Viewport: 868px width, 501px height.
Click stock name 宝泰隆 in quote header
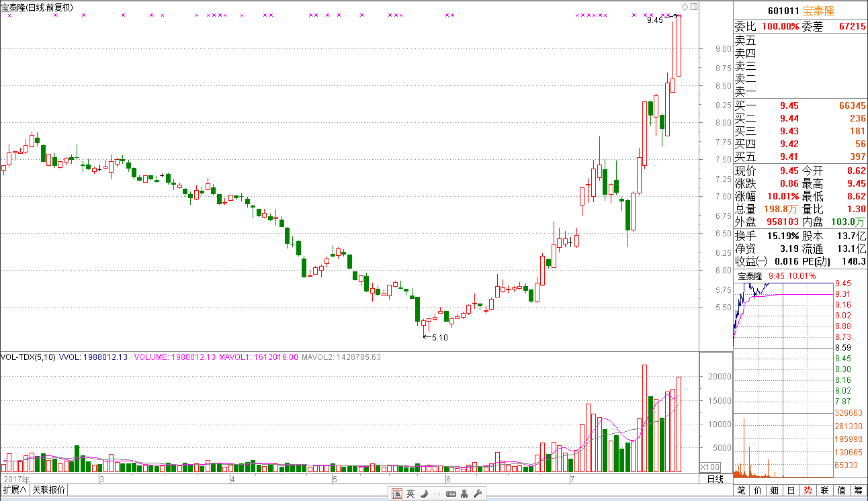(x=818, y=11)
